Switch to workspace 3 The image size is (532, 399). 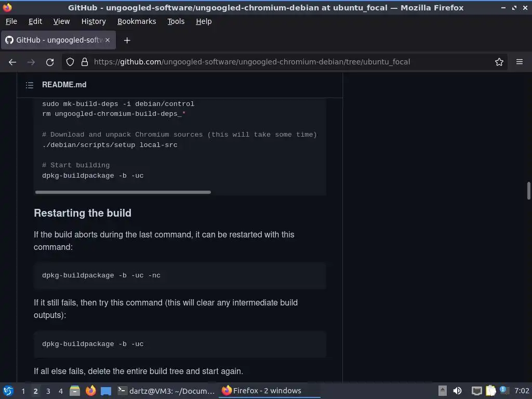(x=48, y=391)
